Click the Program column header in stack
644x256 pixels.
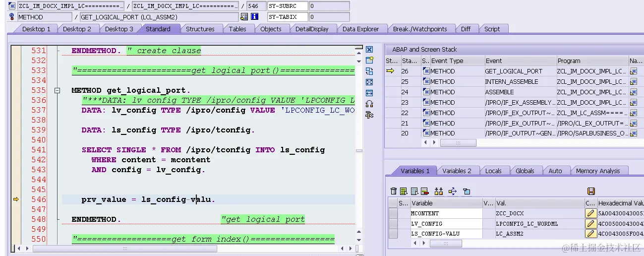click(592, 61)
